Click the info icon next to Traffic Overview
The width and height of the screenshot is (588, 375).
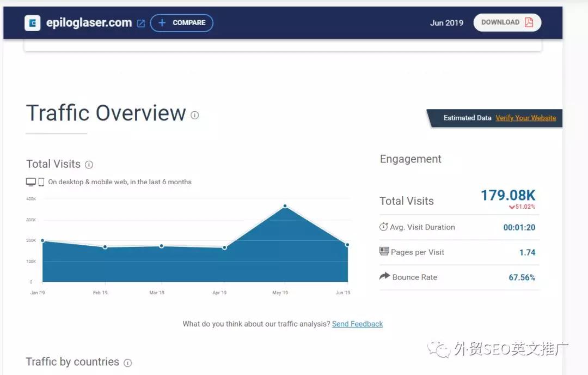coord(194,116)
